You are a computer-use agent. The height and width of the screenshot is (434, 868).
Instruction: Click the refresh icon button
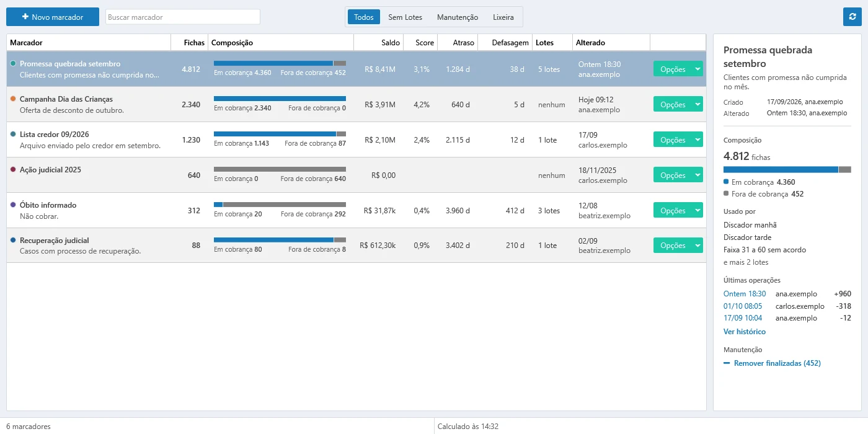pos(852,17)
